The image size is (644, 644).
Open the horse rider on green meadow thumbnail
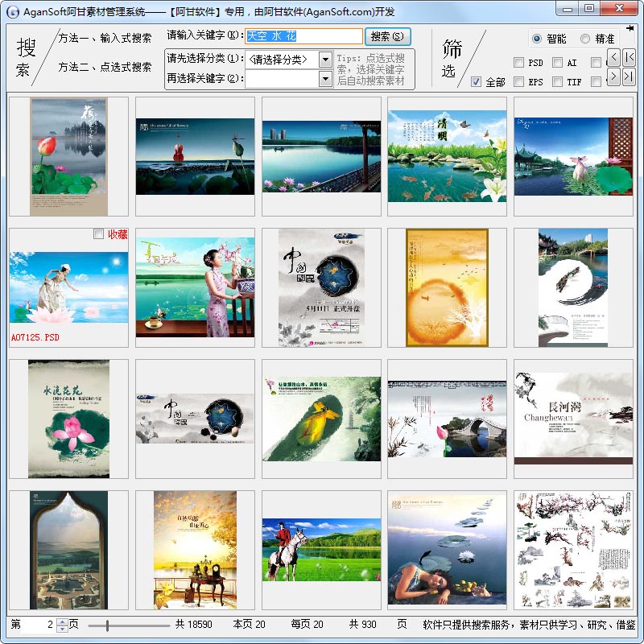pos(321,550)
